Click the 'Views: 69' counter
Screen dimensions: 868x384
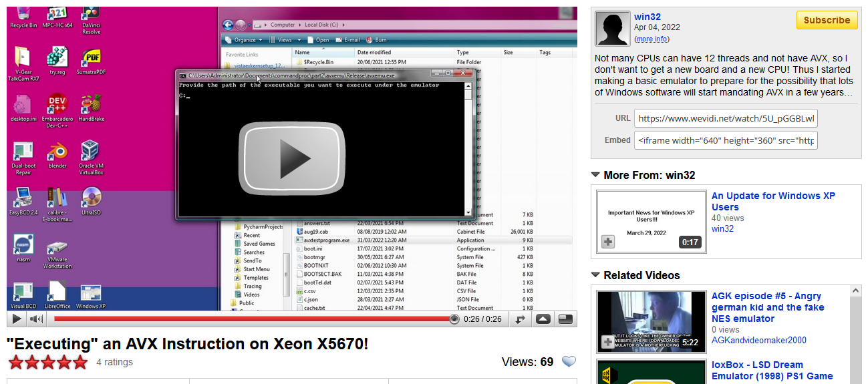[527, 362]
